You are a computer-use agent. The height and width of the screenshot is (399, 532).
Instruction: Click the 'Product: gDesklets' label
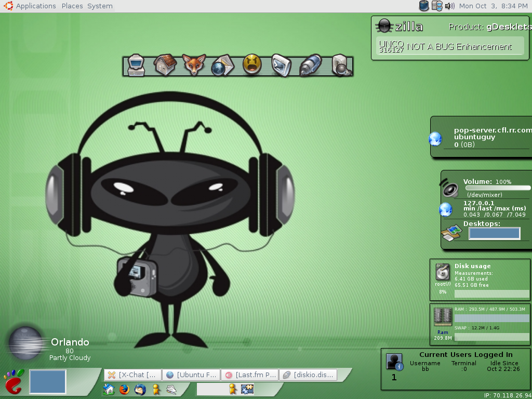(x=490, y=27)
